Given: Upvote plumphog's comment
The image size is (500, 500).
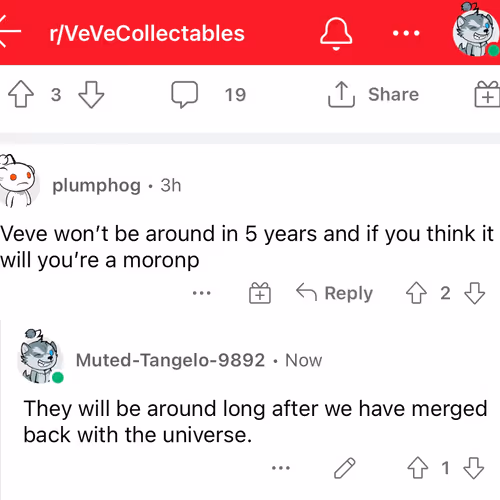Looking at the screenshot, I should click(416, 293).
